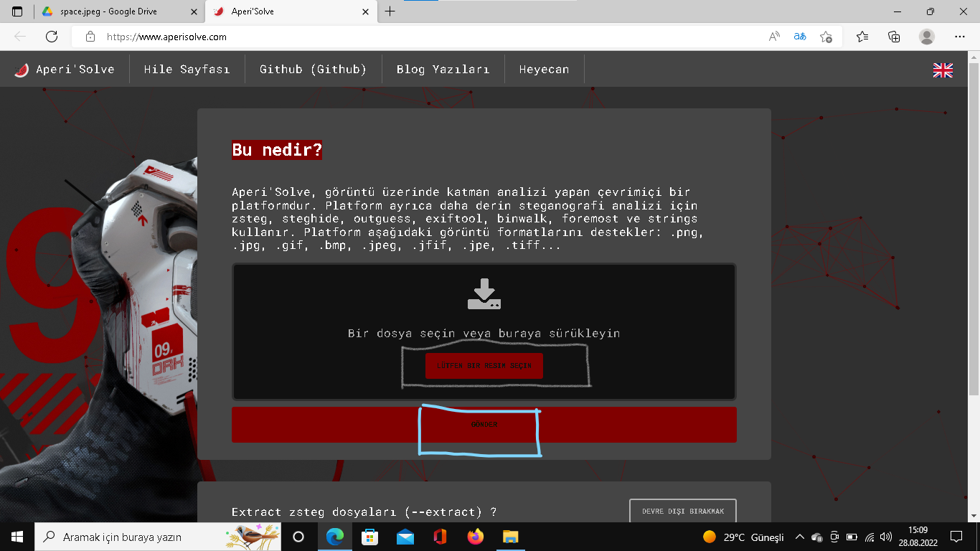Viewport: 980px width, 551px height.
Task: Launch Microsoft Edge from the taskbar
Action: (x=334, y=537)
